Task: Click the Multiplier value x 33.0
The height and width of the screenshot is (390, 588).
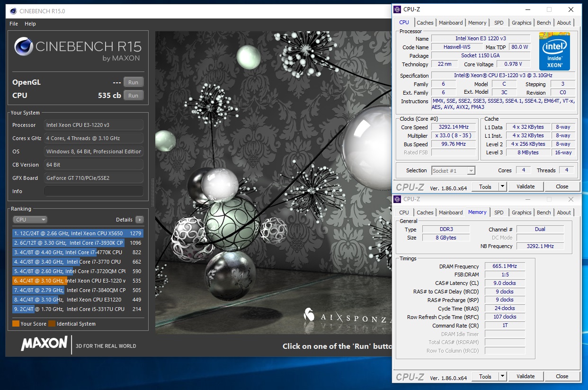Action: point(454,136)
